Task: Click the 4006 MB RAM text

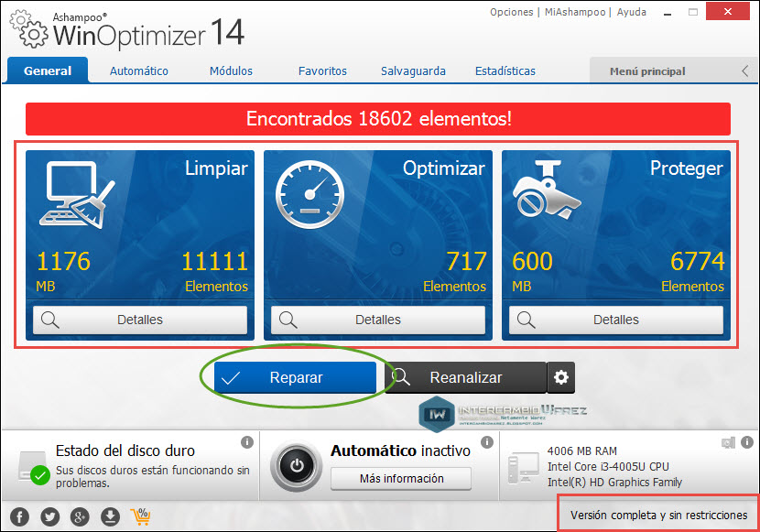Action: click(x=582, y=451)
